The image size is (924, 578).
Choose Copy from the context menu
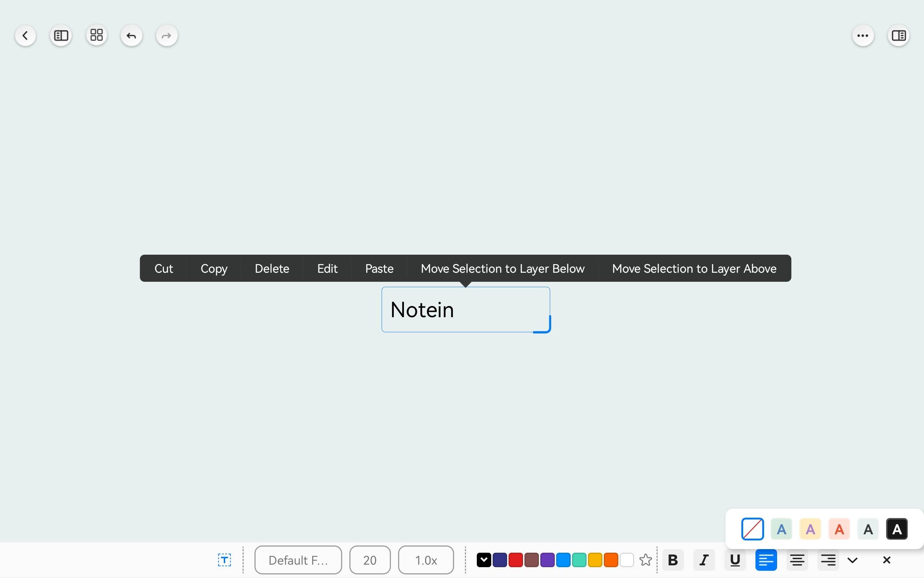click(214, 268)
